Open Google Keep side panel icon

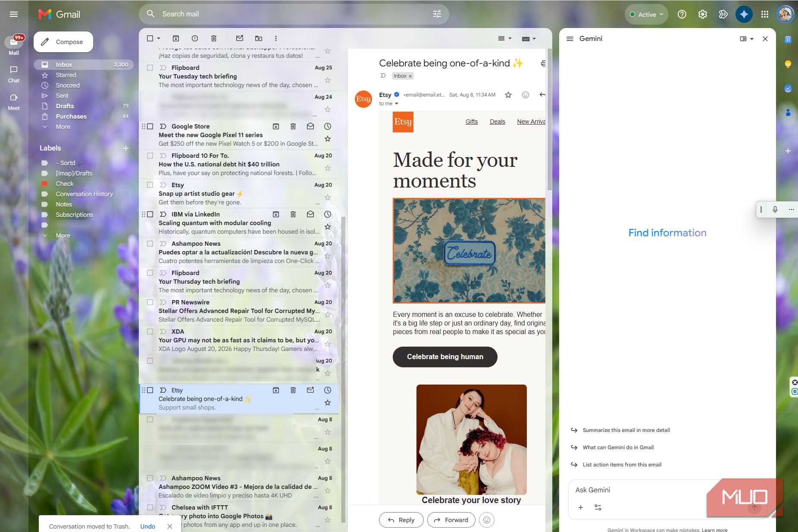(788, 64)
